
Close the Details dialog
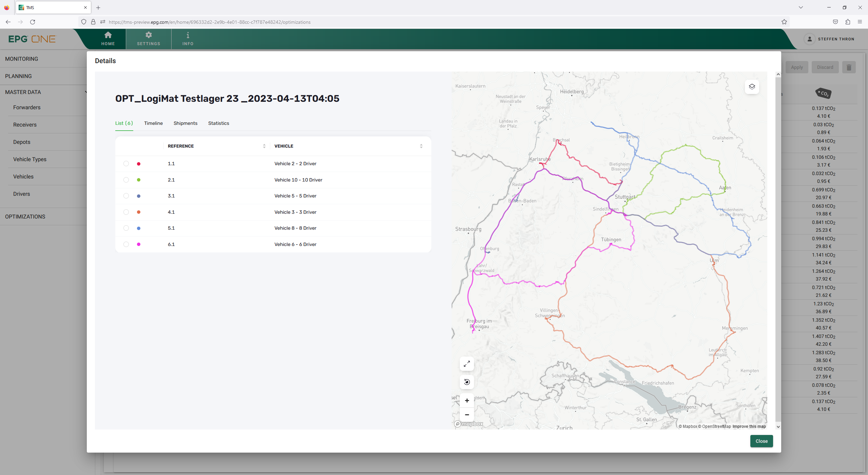click(761, 441)
